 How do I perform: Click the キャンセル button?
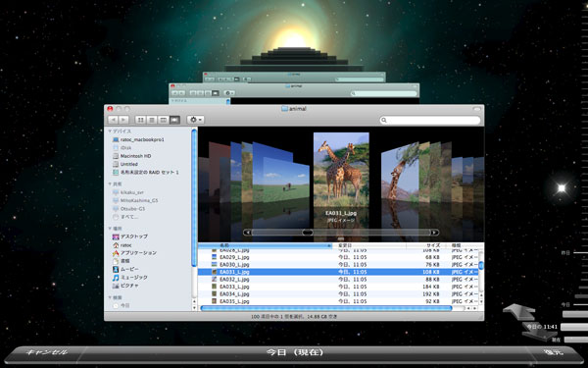[x=46, y=352]
